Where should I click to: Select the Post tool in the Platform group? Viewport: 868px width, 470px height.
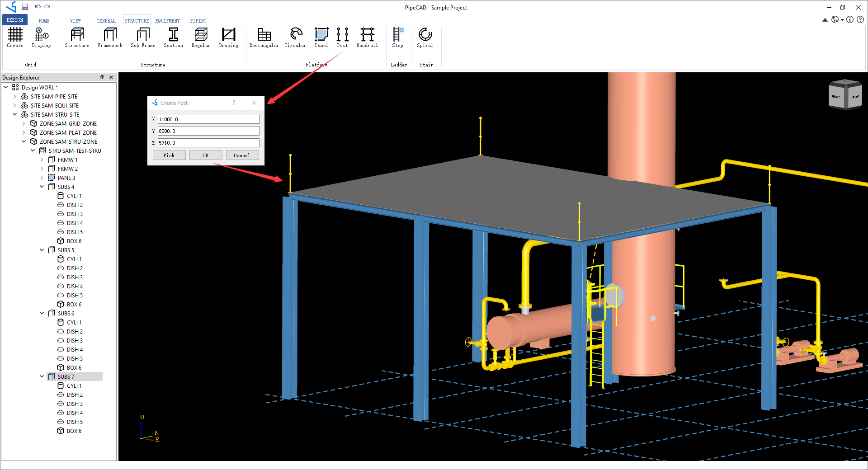point(342,38)
